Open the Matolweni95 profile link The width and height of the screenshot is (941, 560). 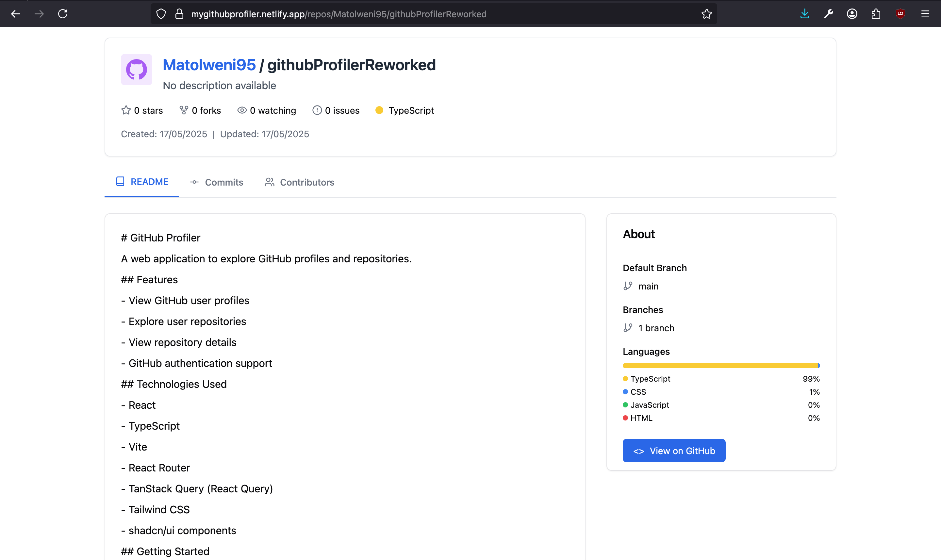[x=209, y=65]
